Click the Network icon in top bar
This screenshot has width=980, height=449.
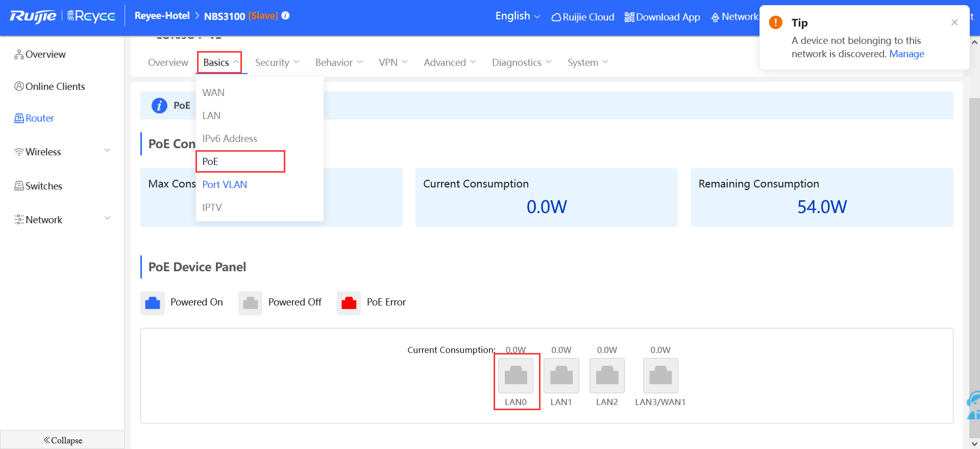(715, 17)
